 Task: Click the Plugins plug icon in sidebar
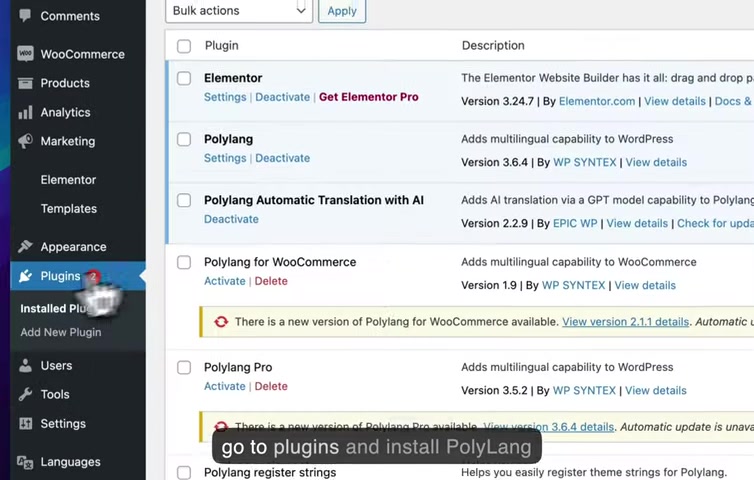pyautogui.click(x=25, y=276)
